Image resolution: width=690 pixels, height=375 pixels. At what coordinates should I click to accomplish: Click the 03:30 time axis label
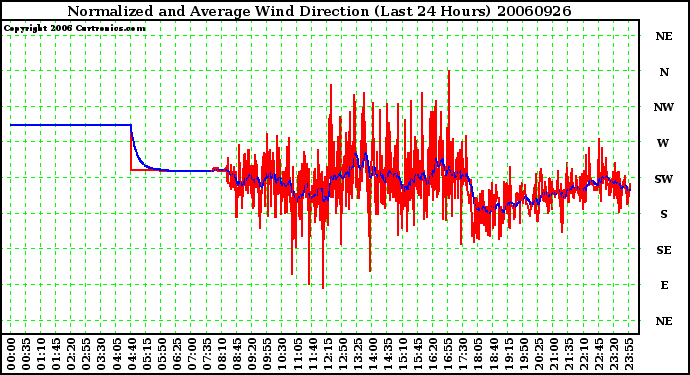pos(101,354)
